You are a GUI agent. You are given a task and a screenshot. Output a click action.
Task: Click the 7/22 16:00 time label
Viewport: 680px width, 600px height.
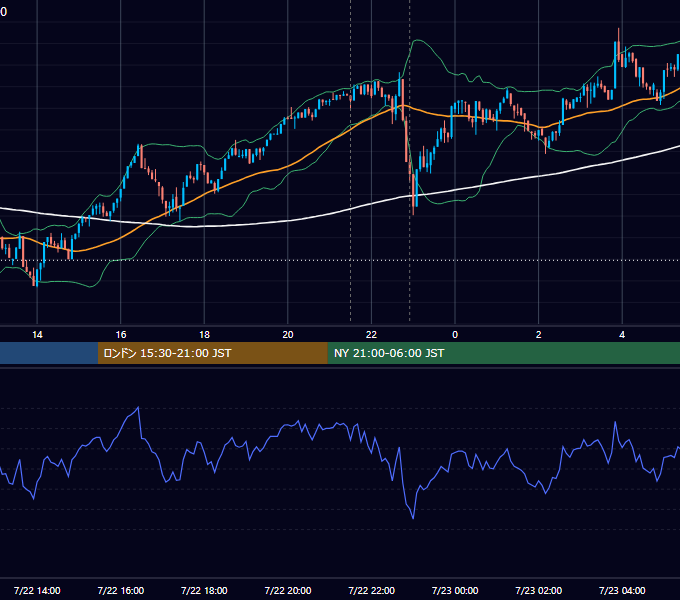point(121,590)
